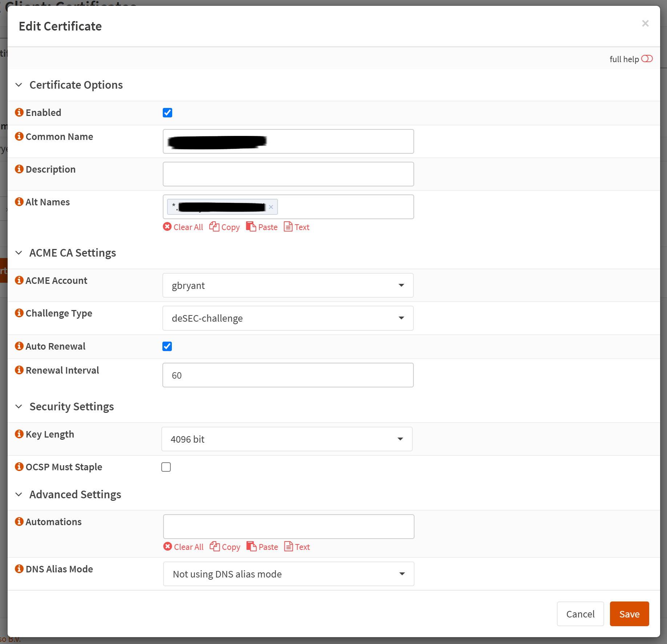Click info icon next to ACME Account
The height and width of the screenshot is (644, 667).
[19, 280]
